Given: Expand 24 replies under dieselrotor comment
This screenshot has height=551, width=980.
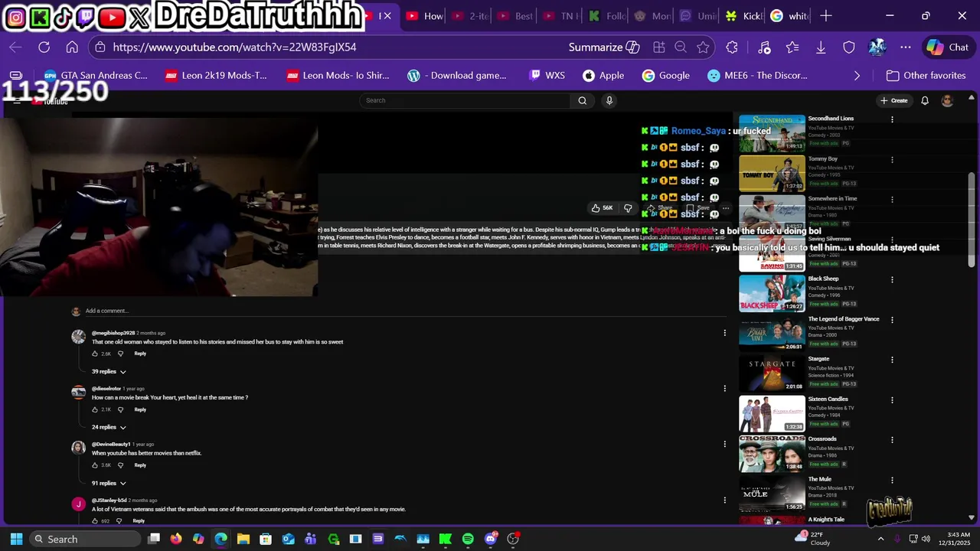Looking at the screenshot, I should [109, 428].
